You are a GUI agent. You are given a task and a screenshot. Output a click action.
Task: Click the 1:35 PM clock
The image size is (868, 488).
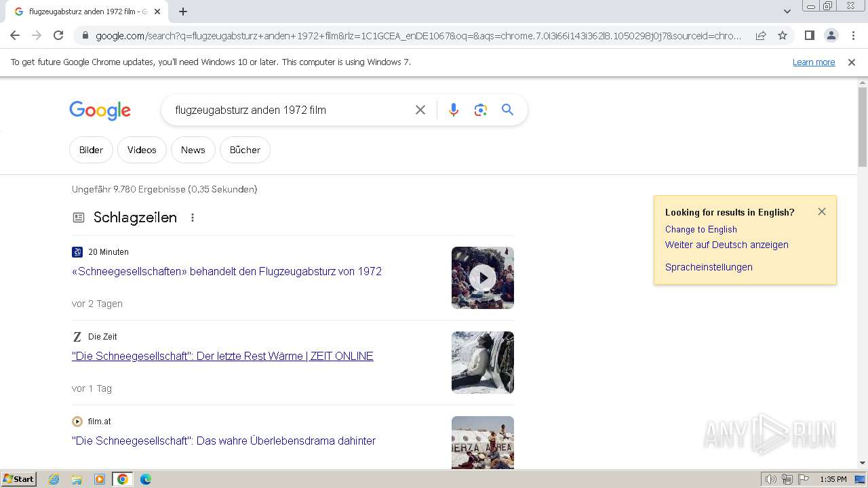(833, 479)
